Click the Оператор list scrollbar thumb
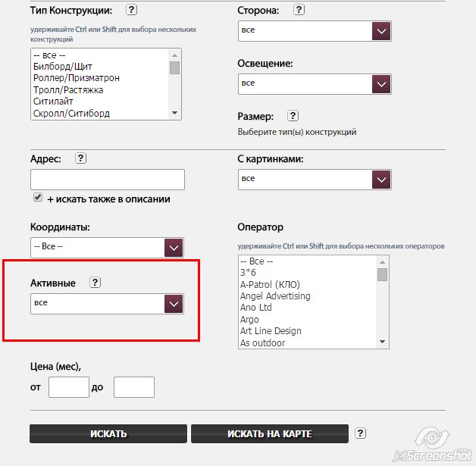Screen dimensions: 476x466 coord(382,274)
